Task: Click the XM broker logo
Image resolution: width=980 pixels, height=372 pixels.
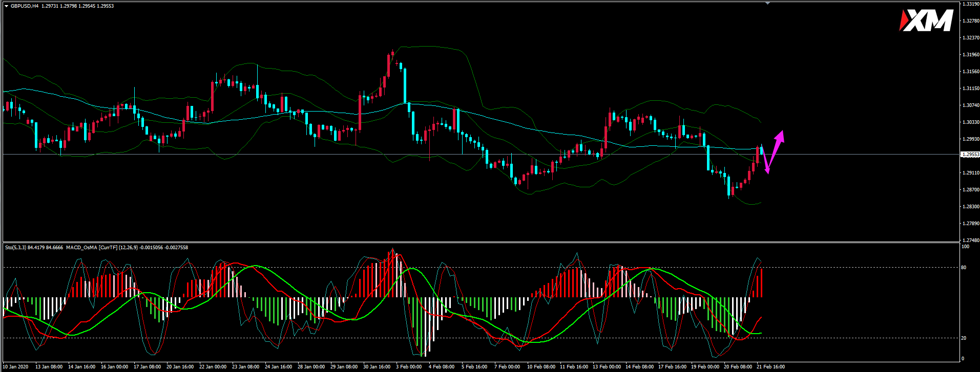Action: 926,21
